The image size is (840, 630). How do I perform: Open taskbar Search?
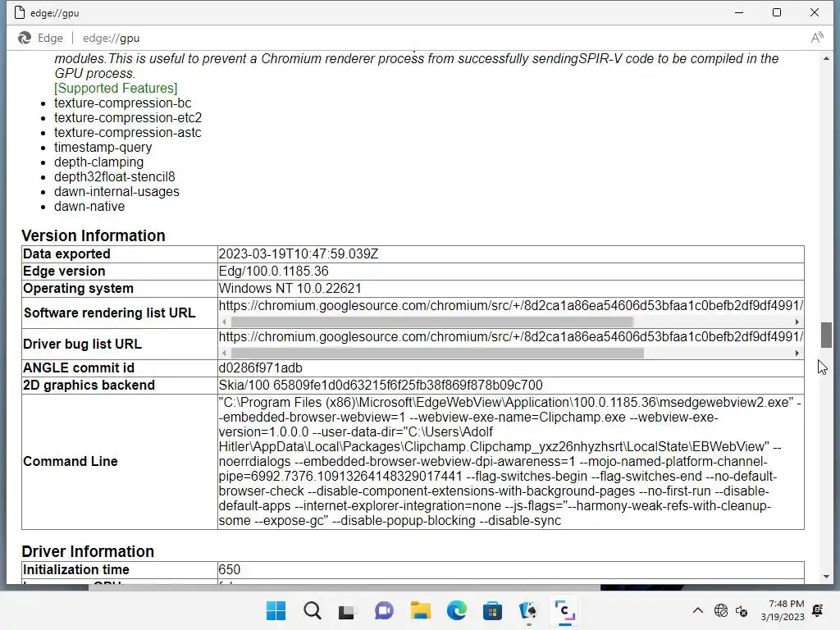pos(313,610)
